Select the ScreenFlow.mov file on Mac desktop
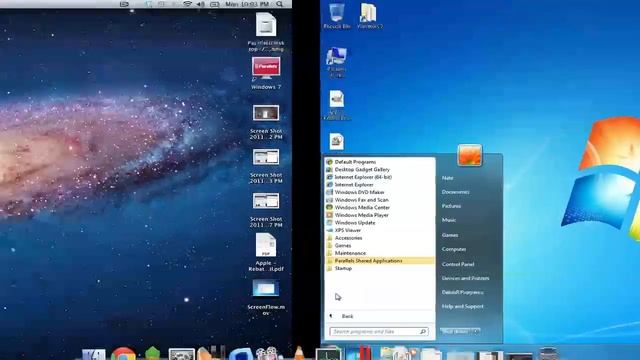This screenshot has height=360, width=640. pyautogui.click(x=266, y=298)
